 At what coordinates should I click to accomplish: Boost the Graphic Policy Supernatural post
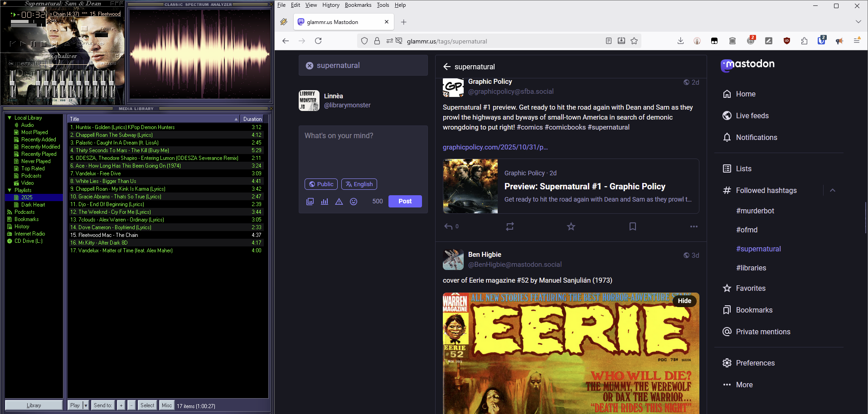coord(510,226)
